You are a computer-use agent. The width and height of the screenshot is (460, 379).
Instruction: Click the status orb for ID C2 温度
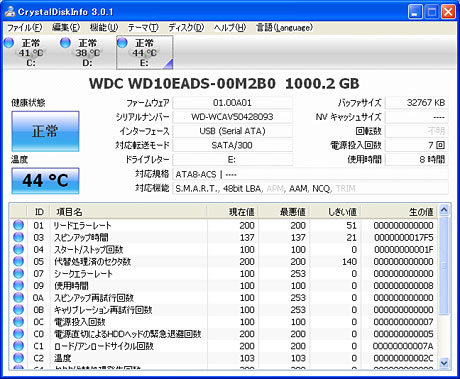pyautogui.click(x=18, y=358)
